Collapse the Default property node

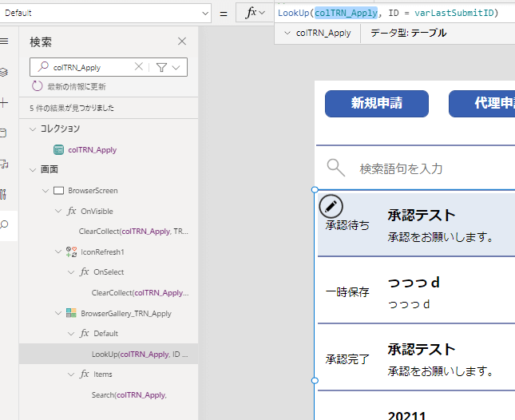pyautogui.click(x=71, y=334)
